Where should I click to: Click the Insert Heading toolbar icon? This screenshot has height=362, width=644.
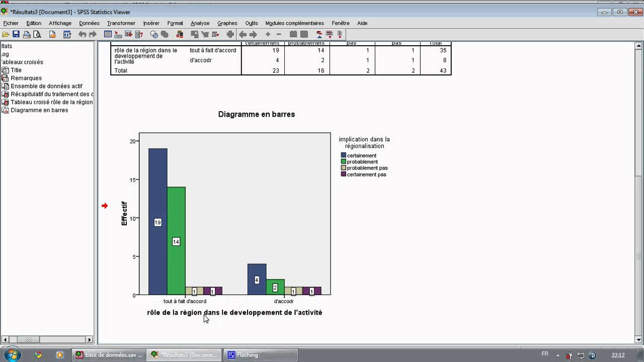(x=319, y=34)
